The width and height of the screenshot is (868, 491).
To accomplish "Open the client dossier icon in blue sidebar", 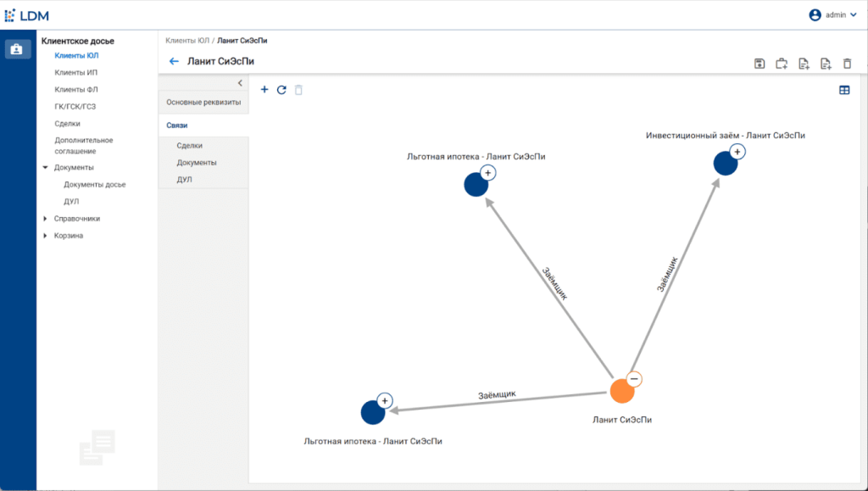I will point(18,49).
